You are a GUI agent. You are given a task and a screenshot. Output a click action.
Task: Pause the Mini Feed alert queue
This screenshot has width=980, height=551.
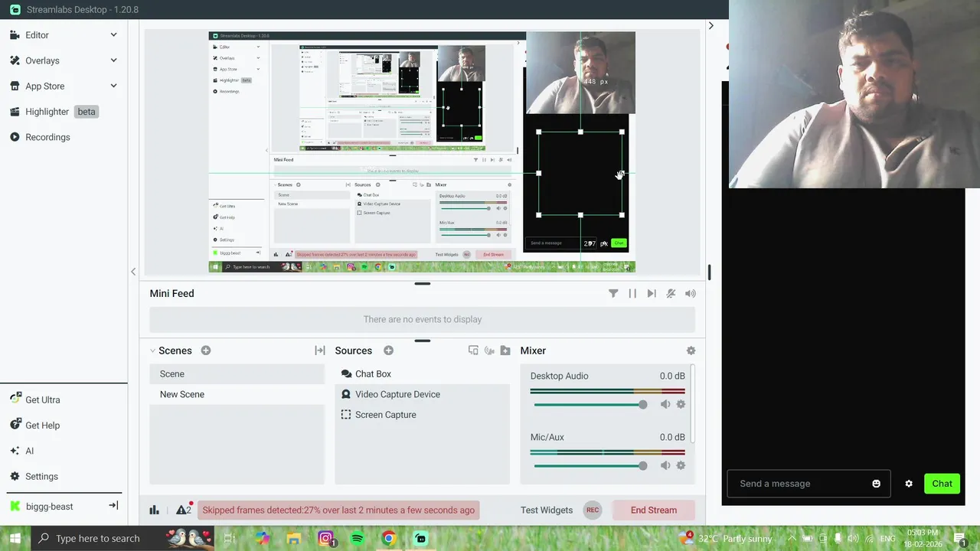point(632,293)
